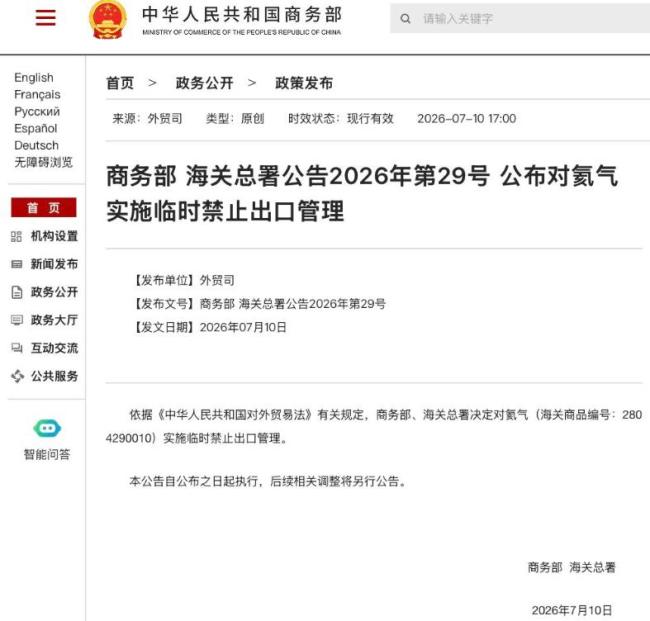Switch language to Русский
The image size is (650, 621).
37,112
